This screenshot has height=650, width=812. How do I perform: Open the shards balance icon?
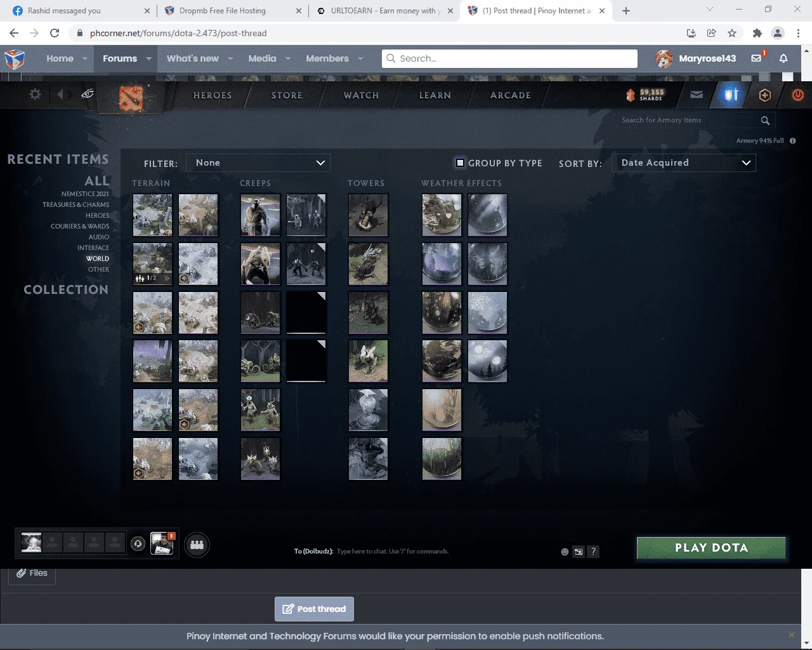[631, 95]
